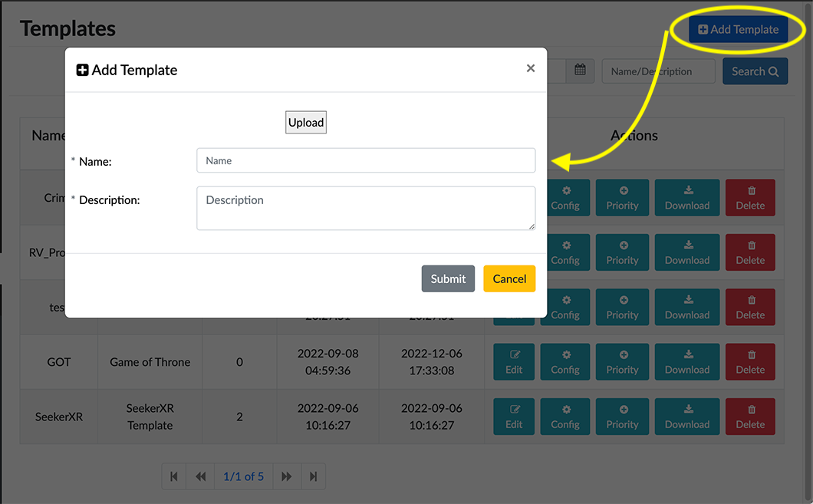Click the Upload button in the dialog
The height and width of the screenshot is (504, 813).
tap(306, 123)
